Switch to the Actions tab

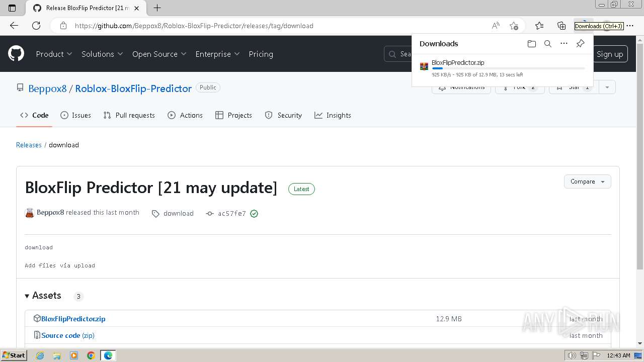click(x=185, y=115)
